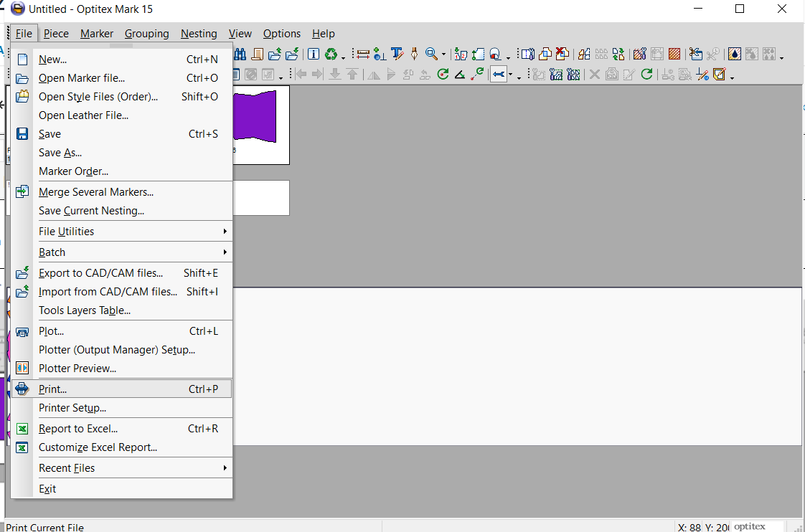Open dropdown arrow next to recycle icon

(343, 58)
